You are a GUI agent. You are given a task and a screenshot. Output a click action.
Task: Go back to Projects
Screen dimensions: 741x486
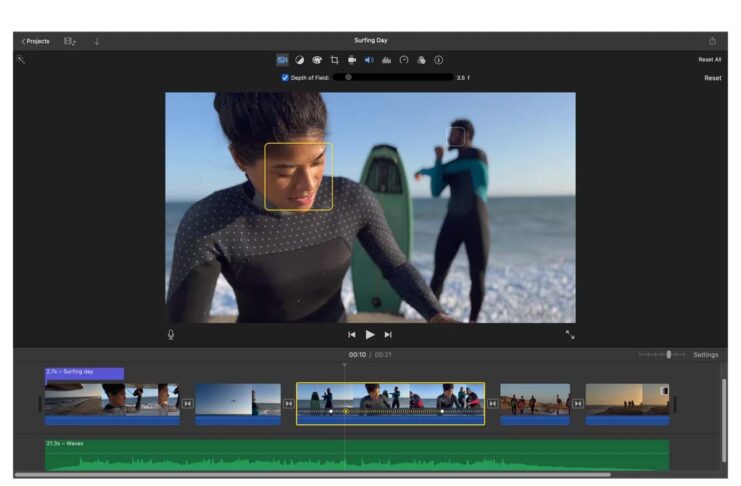pos(35,41)
